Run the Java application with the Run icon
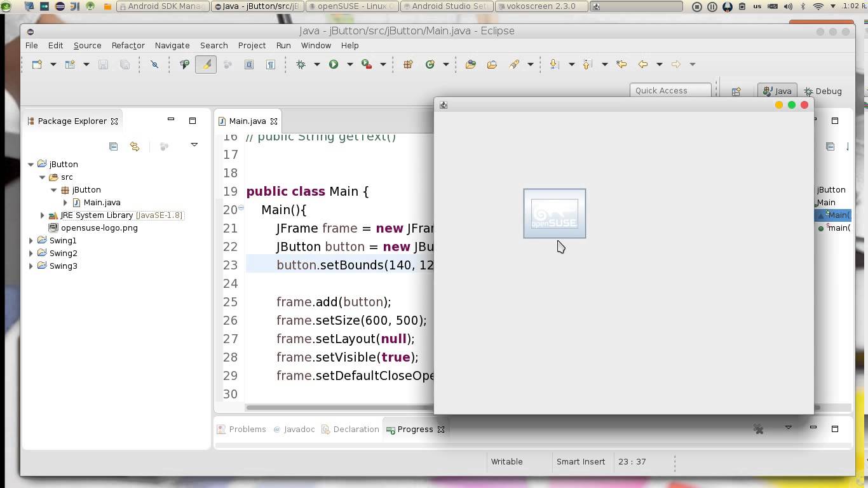This screenshot has height=488, width=868. pos(333,64)
